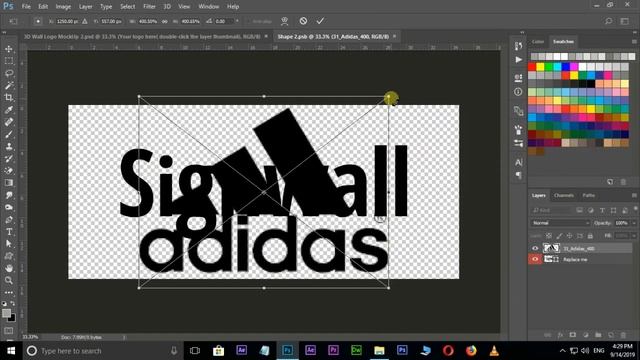Open the Actions panel play icon
Image resolution: width=640 pixels, height=360 pixels.
pos(518,60)
